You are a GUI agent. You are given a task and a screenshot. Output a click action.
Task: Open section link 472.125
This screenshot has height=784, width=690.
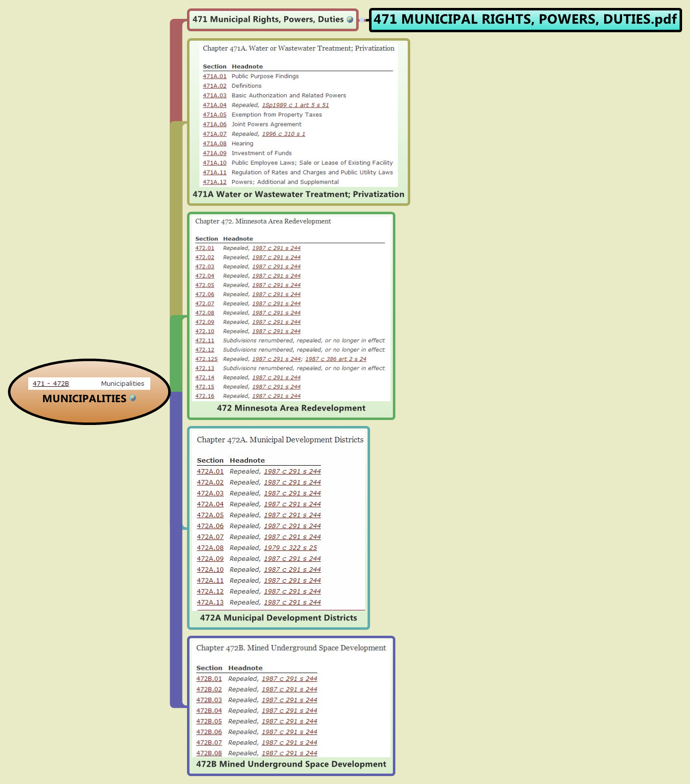[206, 359]
